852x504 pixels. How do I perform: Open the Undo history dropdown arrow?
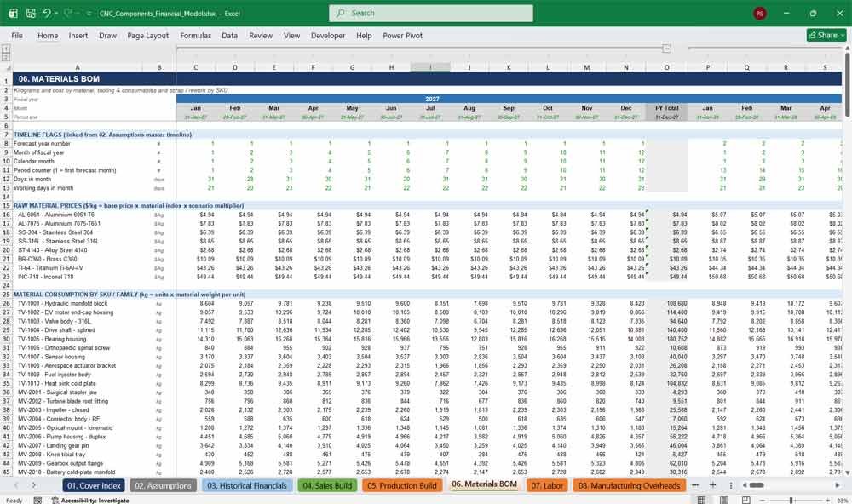click(56, 13)
